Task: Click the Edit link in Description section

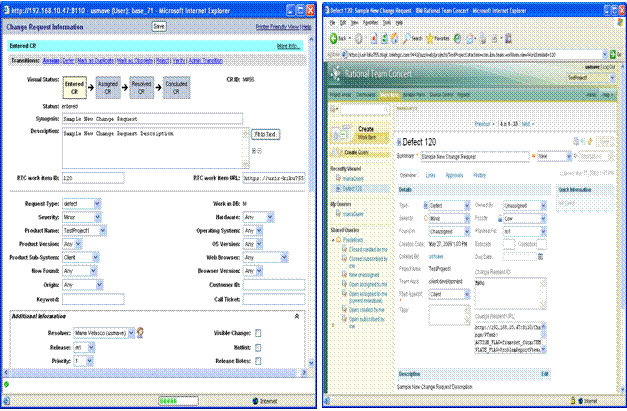Action: point(545,374)
